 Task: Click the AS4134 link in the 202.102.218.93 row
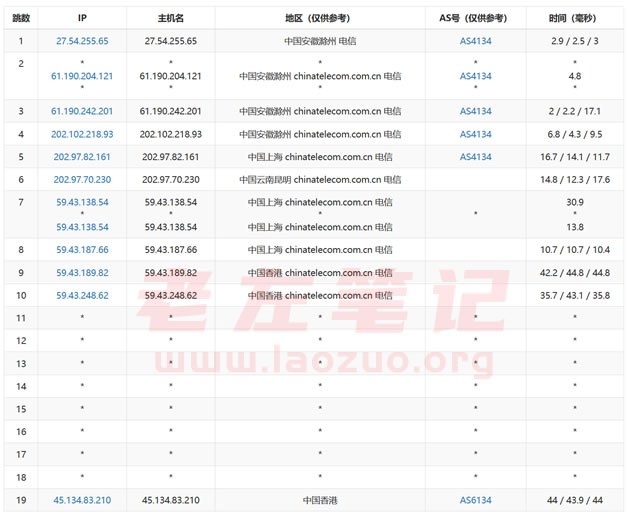pyautogui.click(x=475, y=134)
